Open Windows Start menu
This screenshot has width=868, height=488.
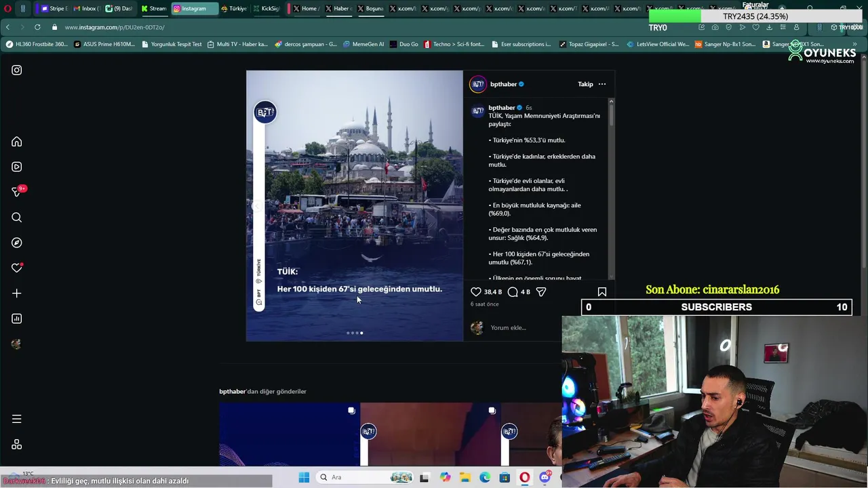click(304, 477)
